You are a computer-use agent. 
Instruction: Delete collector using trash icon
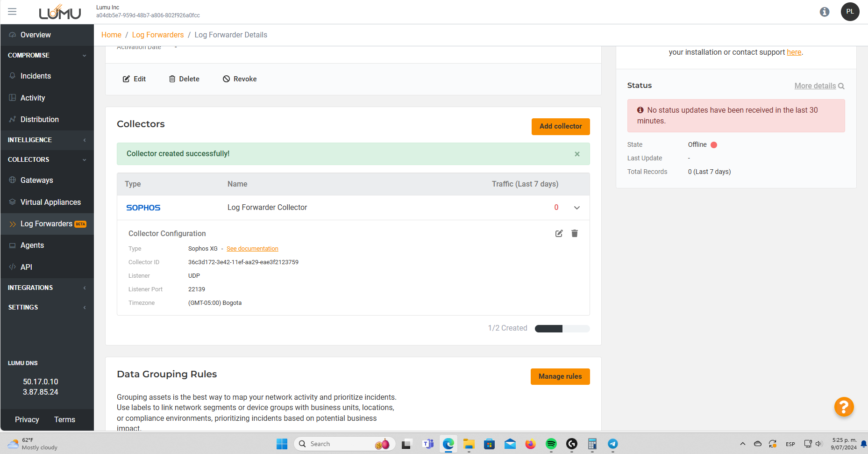coord(575,233)
